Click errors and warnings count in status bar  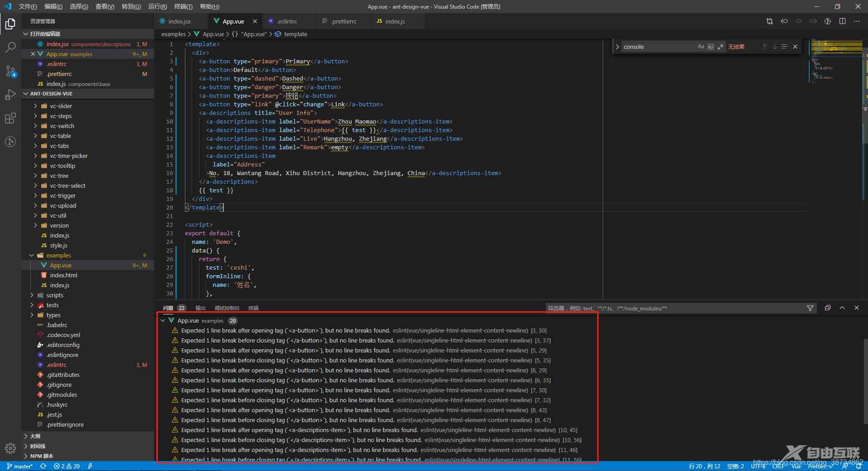[66, 466]
